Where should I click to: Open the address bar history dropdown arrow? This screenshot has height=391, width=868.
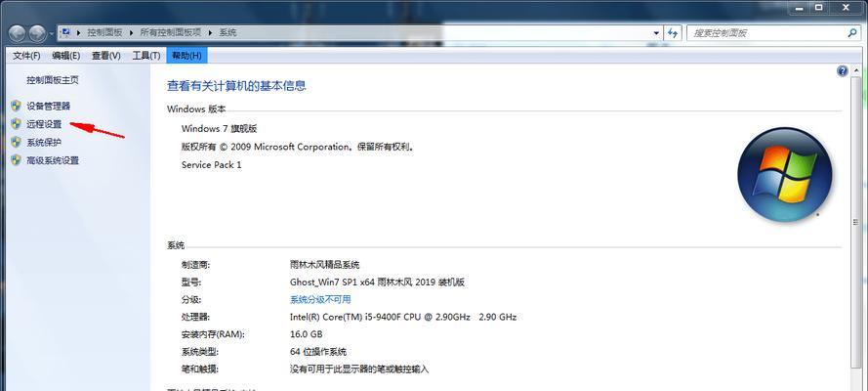pos(655,32)
